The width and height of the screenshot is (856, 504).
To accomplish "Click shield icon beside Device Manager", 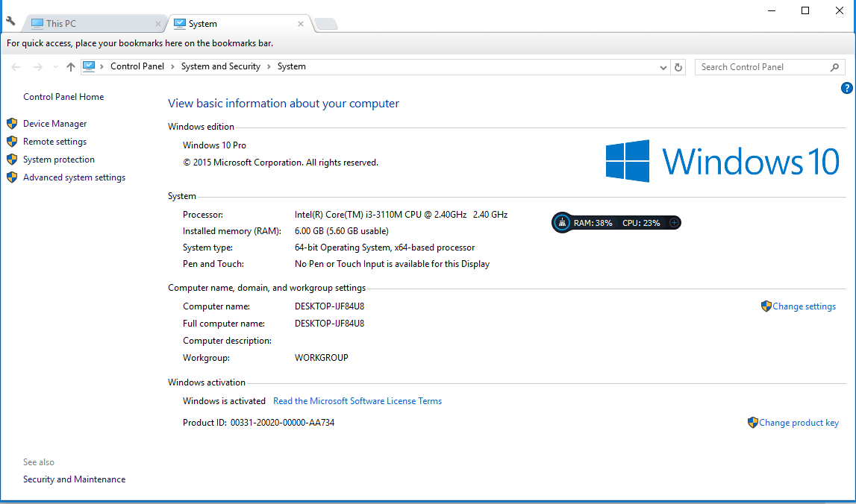I will point(12,124).
